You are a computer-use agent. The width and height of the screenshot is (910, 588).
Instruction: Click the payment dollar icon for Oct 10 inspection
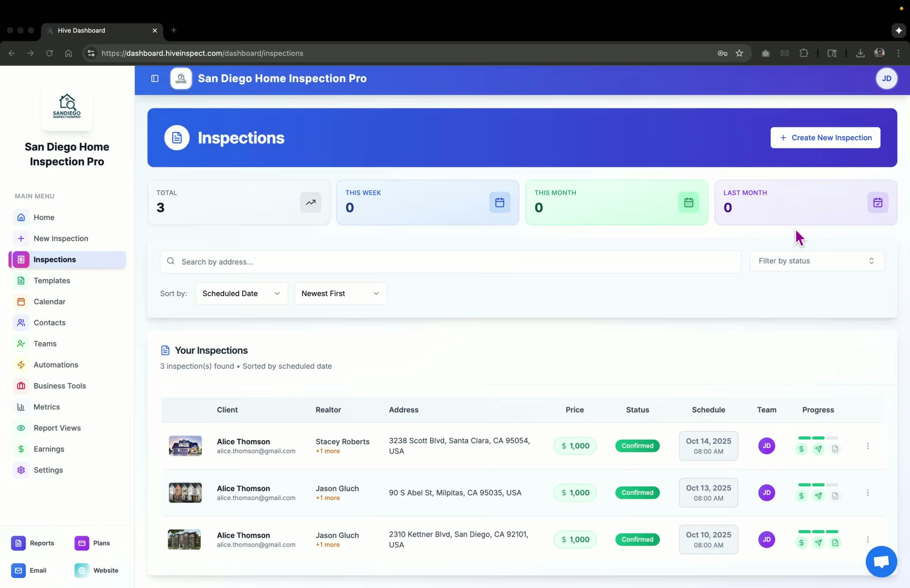tap(801, 543)
